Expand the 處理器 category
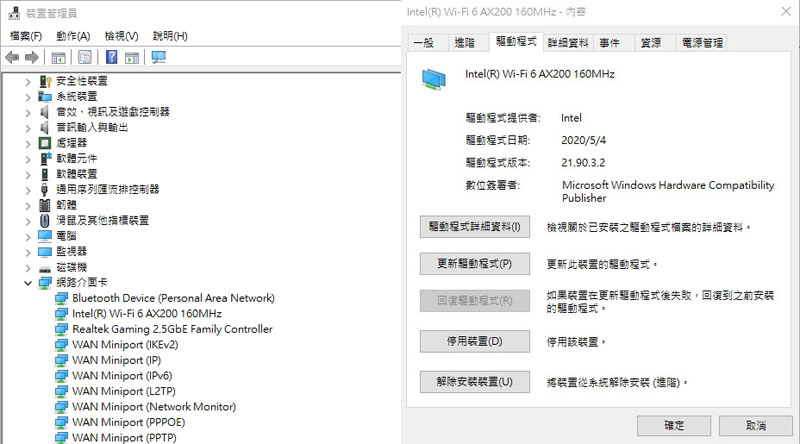800x444 pixels. tap(28, 143)
